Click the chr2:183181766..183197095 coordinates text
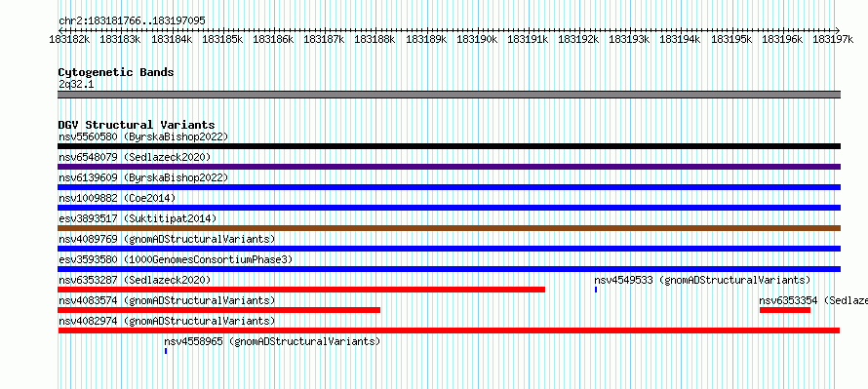This screenshot has width=868, height=389. tap(132, 20)
